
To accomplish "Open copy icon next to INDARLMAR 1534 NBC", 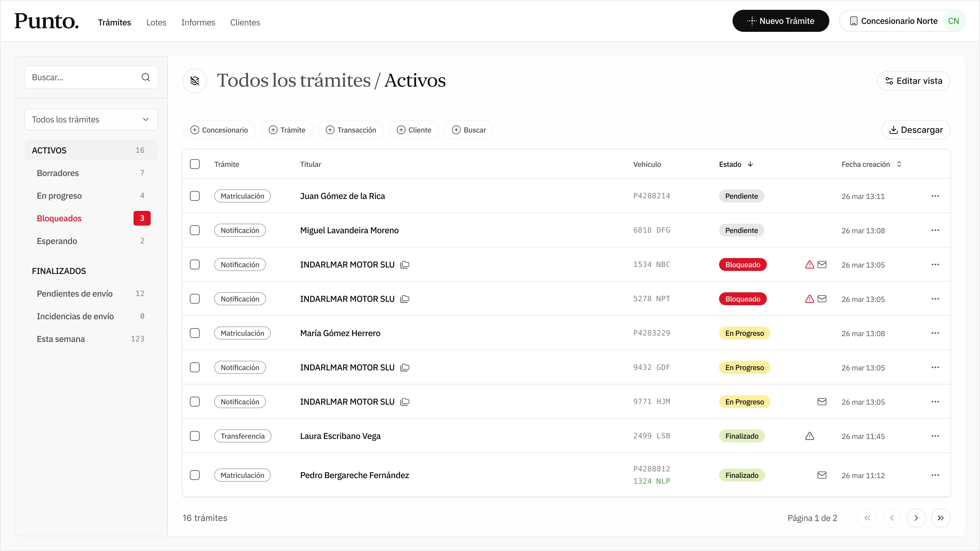I will pos(405,264).
